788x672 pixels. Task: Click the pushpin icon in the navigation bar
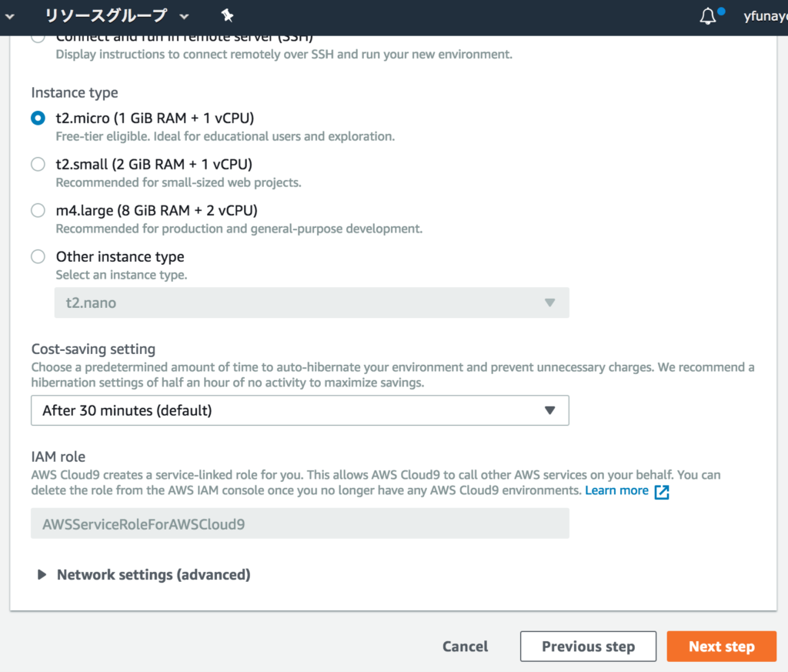[x=227, y=15]
